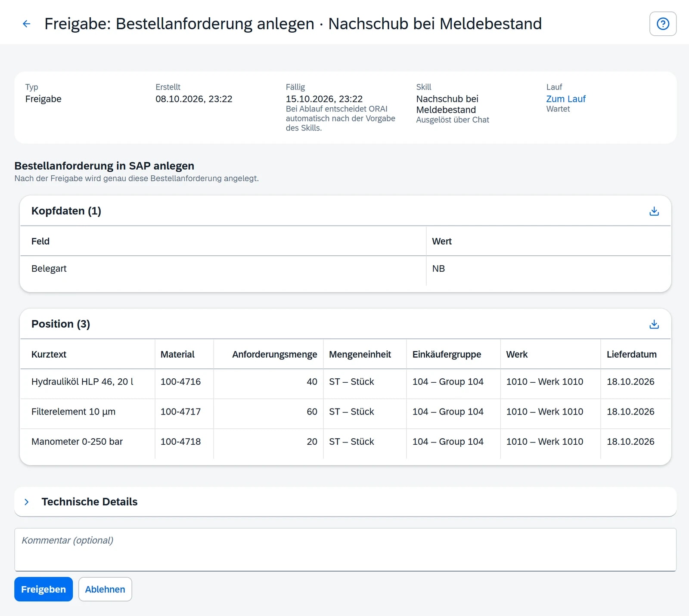Click Group 104 in Hydrauliköl row
689x616 pixels.
(448, 382)
